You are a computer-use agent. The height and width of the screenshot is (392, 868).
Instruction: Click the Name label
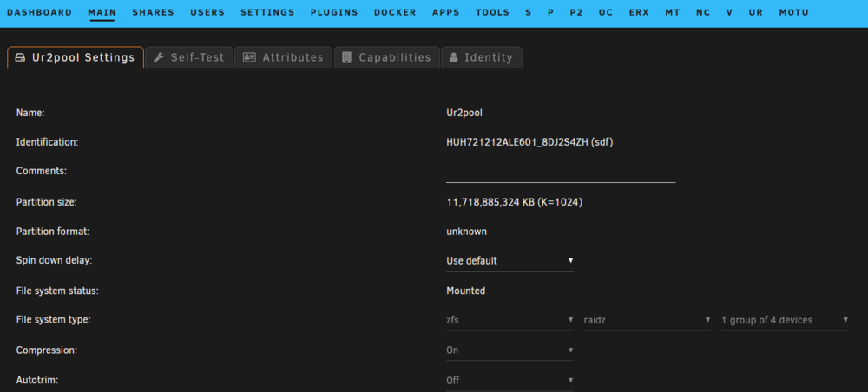point(30,113)
